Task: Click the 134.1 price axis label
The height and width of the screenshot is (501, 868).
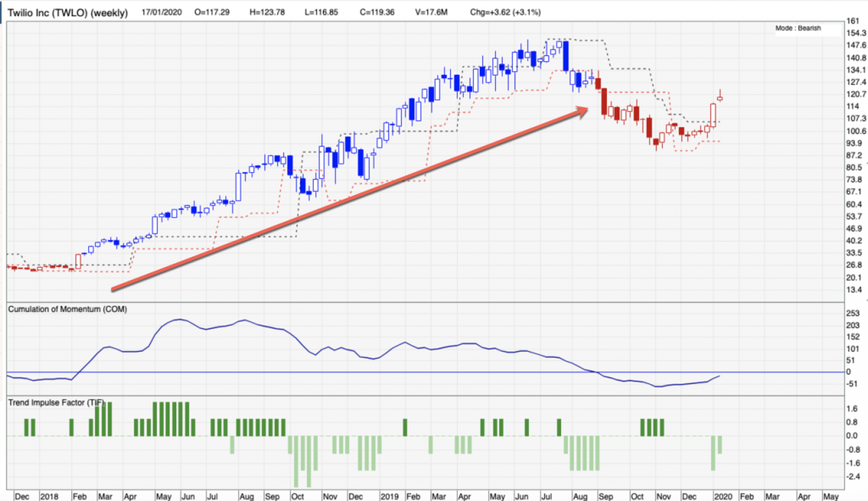Action: [856, 70]
